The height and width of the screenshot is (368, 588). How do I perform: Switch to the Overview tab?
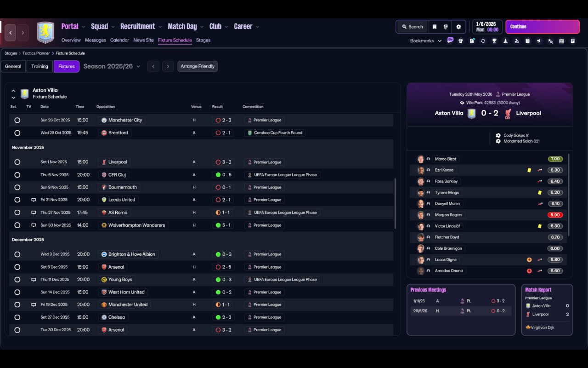pyautogui.click(x=71, y=40)
